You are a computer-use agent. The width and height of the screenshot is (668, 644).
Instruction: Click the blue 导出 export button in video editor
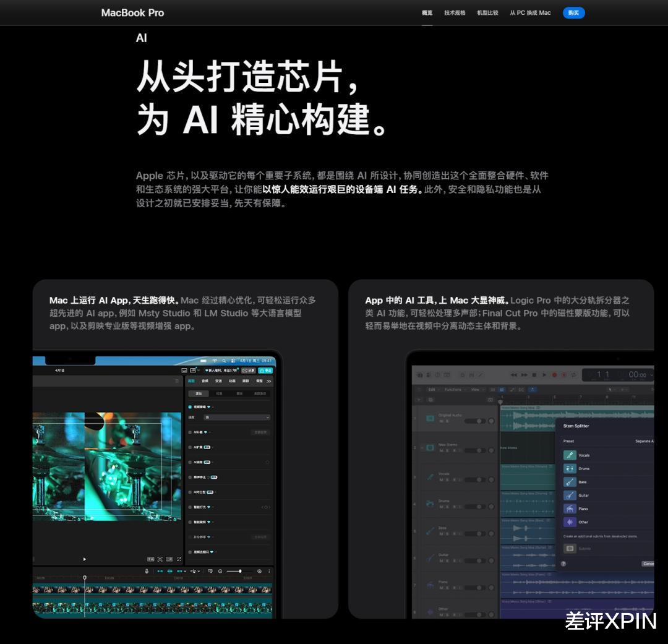coord(265,371)
